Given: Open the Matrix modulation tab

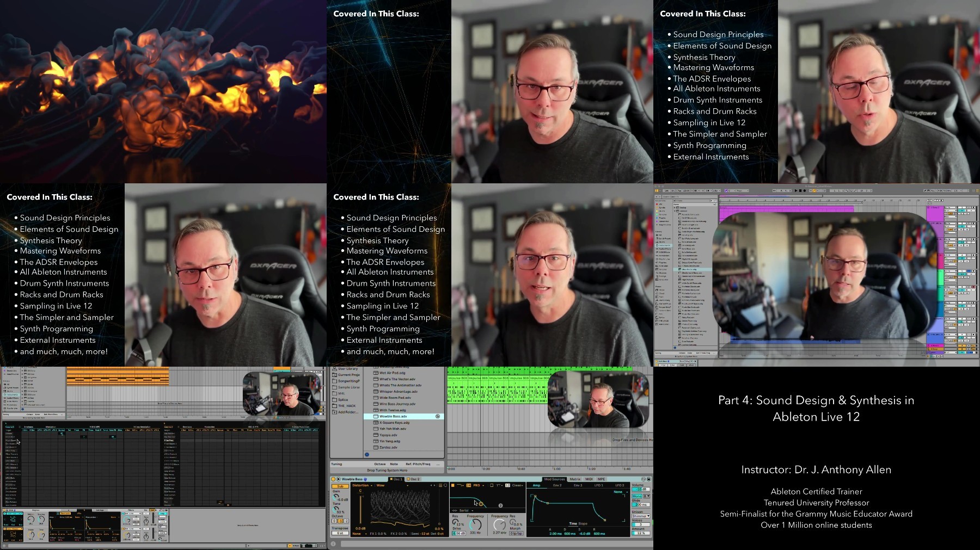Looking at the screenshot, I should (x=575, y=479).
